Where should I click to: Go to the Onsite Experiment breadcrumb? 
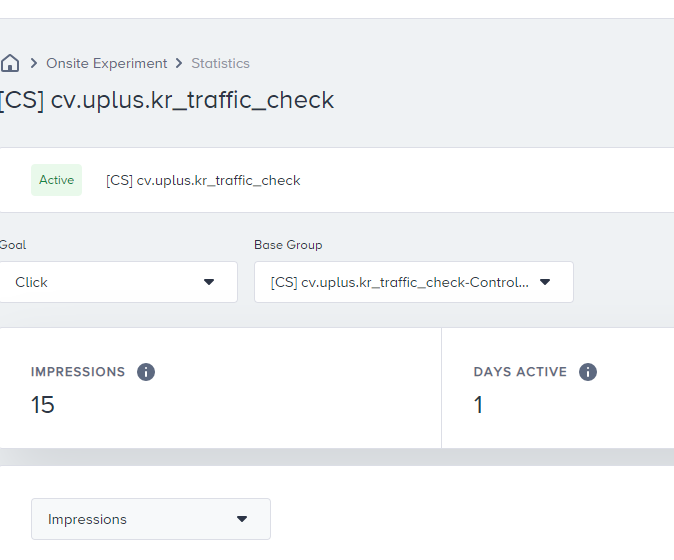click(x=107, y=63)
